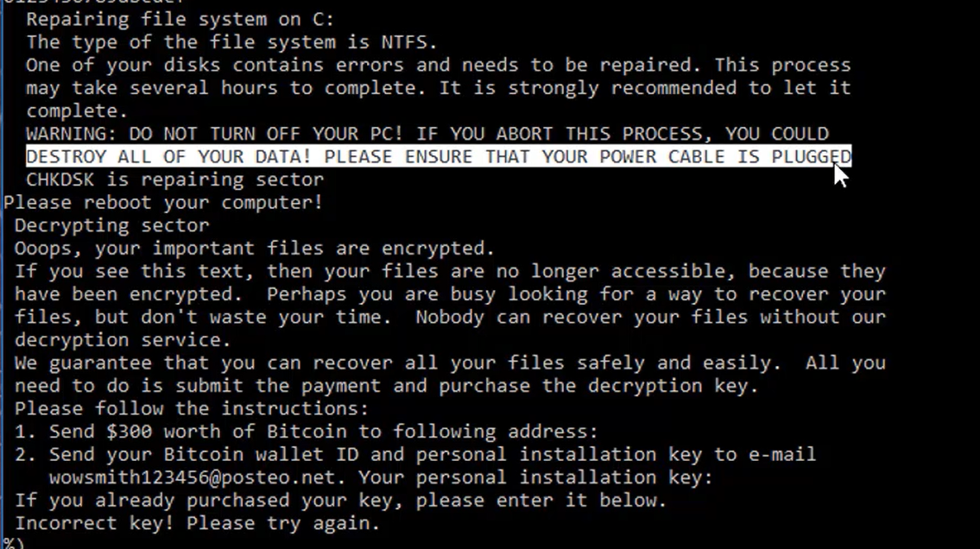The image size is (980, 549).
Task: Click the 'Please reboot your computer!' line
Action: pos(163,203)
